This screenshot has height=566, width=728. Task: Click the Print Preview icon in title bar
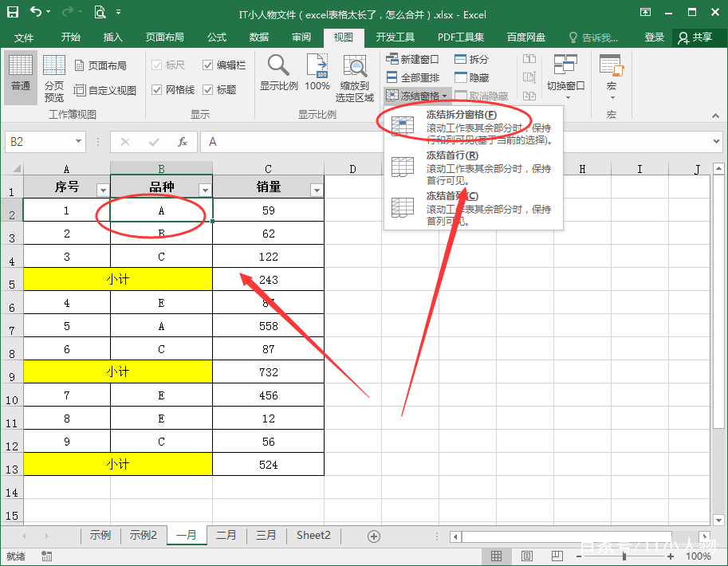[x=100, y=12]
